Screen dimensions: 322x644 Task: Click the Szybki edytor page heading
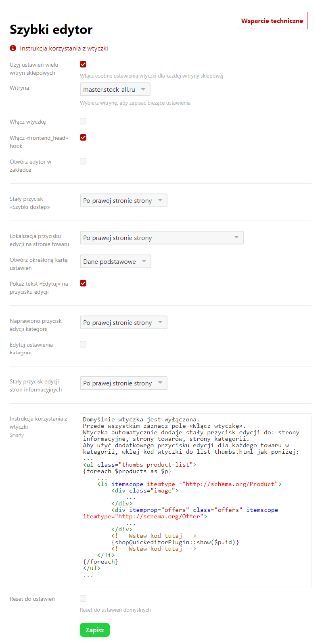(51, 29)
